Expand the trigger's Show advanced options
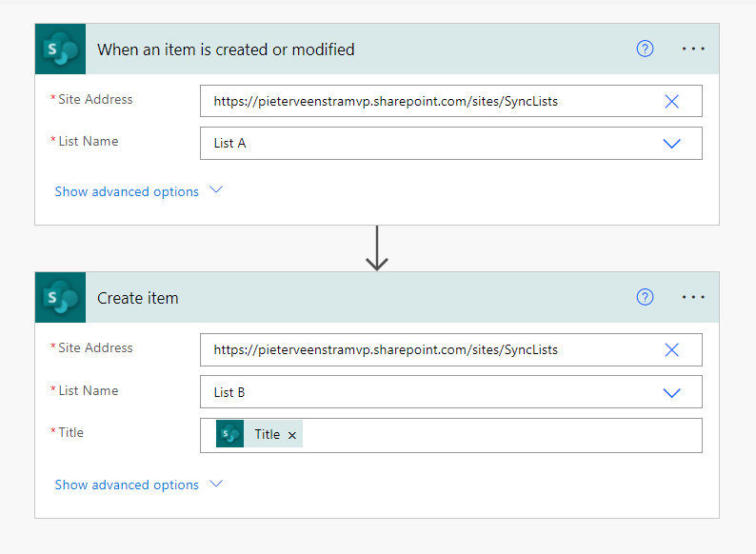The height and width of the screenshot is (554, 756). [x=139, y=191]
